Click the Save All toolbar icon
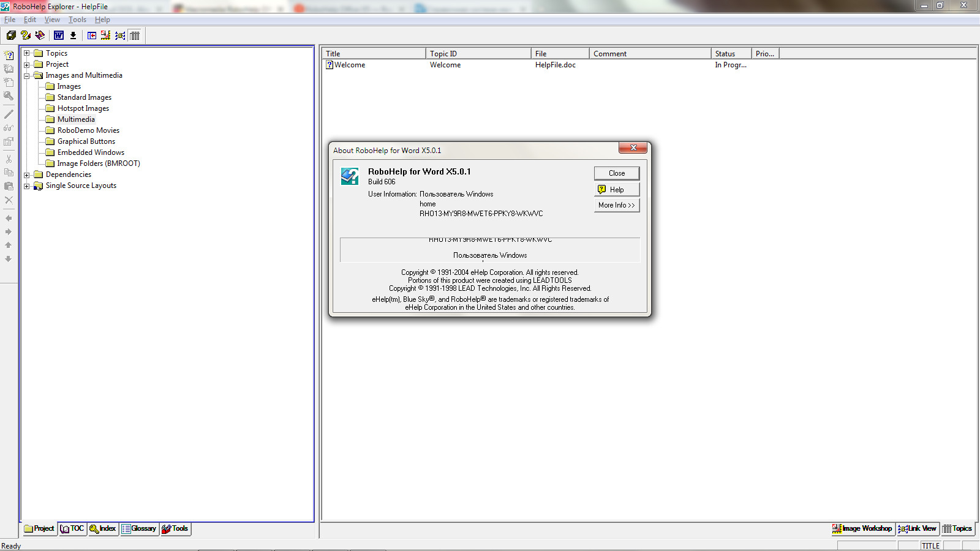Viewport: 980px width, 551px height. 11,36
